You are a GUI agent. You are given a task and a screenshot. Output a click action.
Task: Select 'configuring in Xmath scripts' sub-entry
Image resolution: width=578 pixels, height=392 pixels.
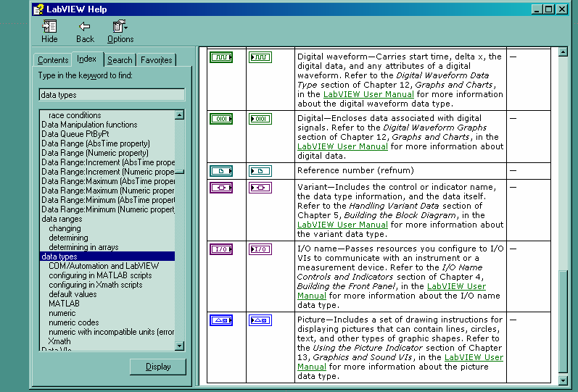(96, 285)
